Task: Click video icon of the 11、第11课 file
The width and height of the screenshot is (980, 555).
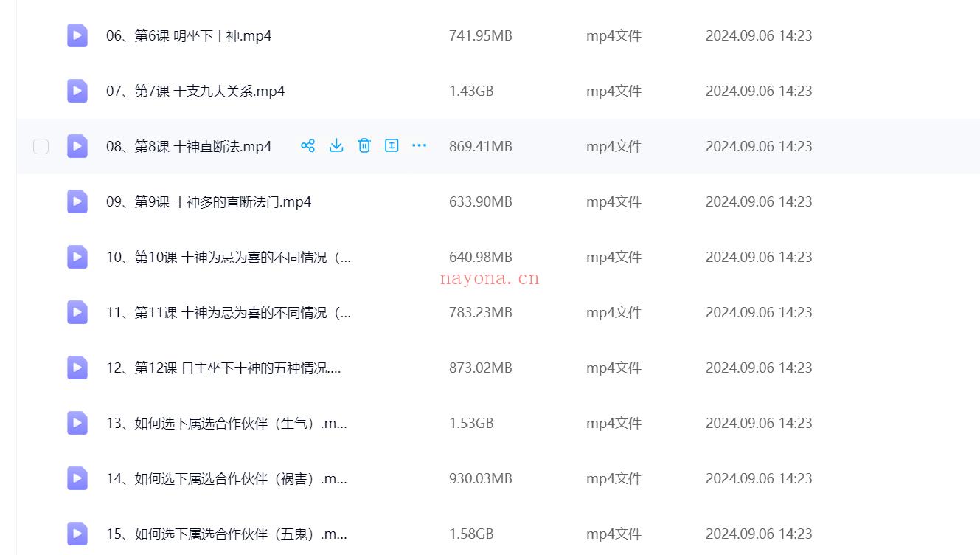Action: [x=77, y=312]
